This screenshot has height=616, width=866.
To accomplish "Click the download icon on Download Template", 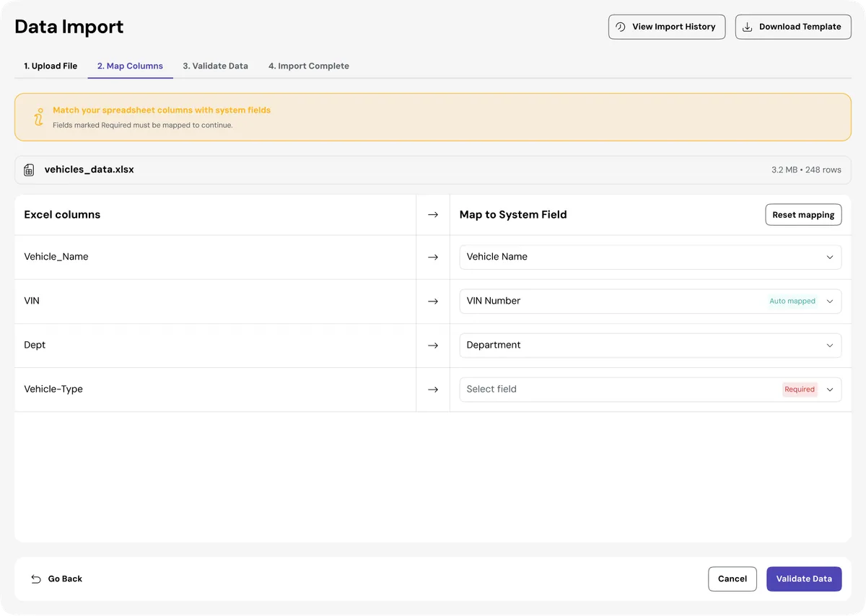I will click(746, 27).
